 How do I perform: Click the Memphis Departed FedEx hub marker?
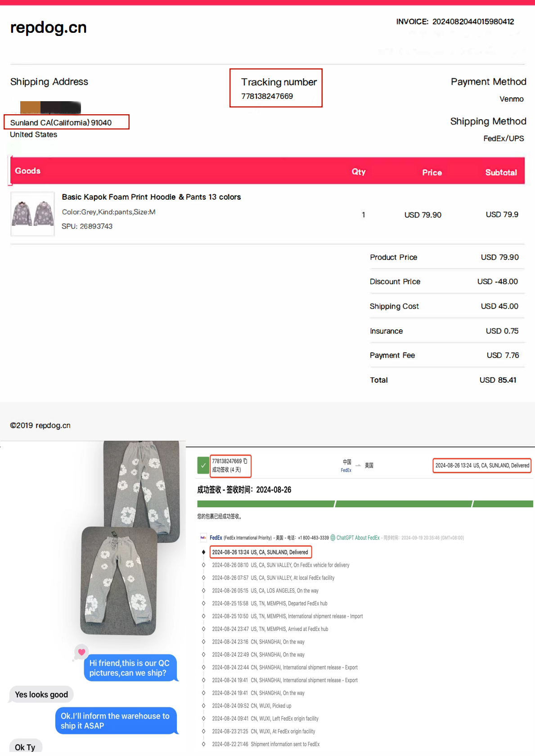click(203, 604)
